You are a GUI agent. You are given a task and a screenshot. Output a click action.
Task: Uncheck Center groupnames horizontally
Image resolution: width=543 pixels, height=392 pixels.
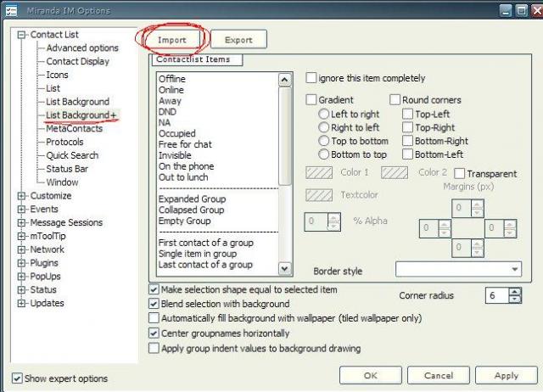click(154, 333)
